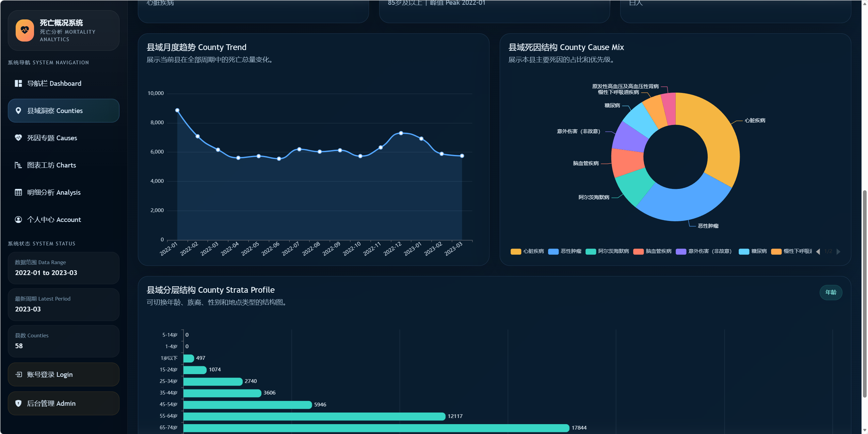
Task: Go to previous legend page arrow
Action: coord(818,252)
